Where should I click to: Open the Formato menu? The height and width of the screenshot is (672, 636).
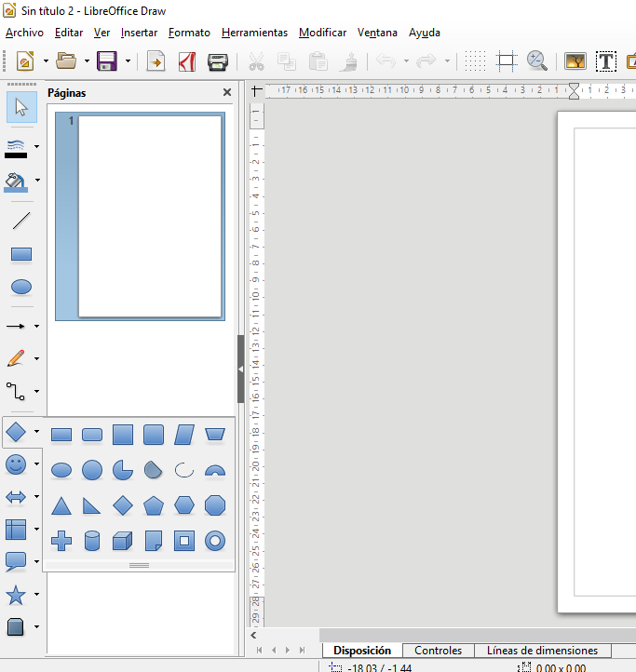pyautogui.click(x=189, y=33)
